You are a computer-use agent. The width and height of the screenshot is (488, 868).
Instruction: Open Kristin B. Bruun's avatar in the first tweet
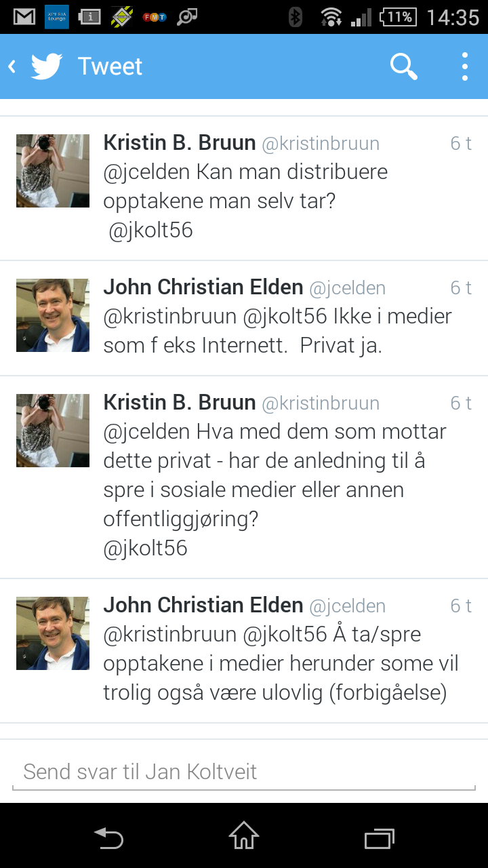(53, 171)
